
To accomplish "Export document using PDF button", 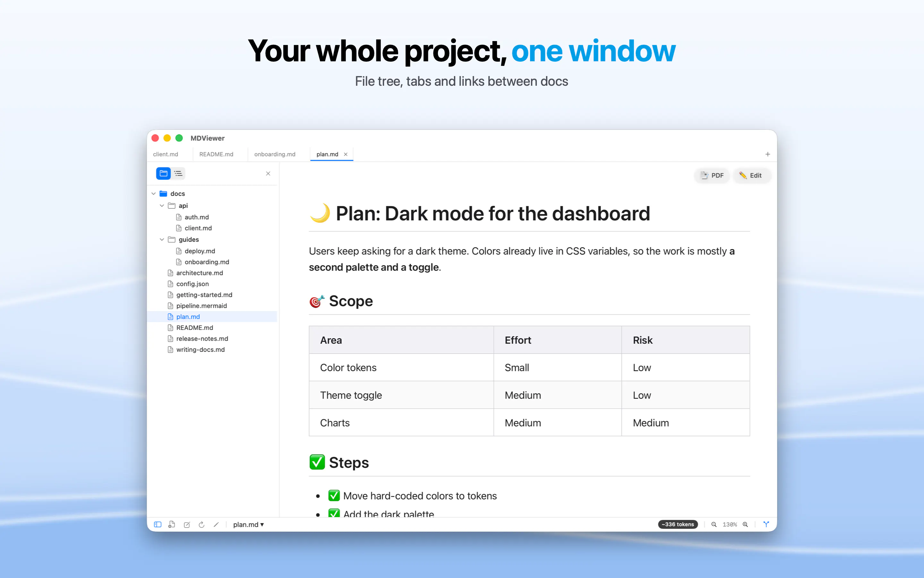I will click(712, 175).
